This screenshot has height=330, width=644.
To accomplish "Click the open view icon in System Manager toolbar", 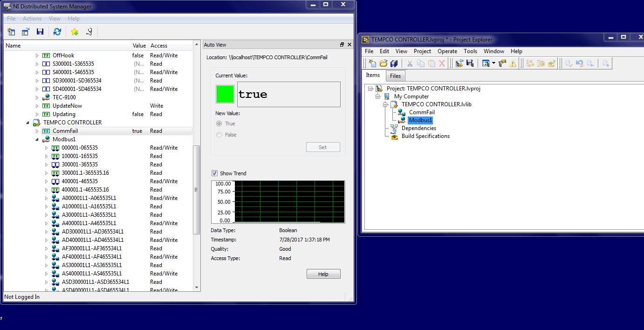I will point(26,32).
